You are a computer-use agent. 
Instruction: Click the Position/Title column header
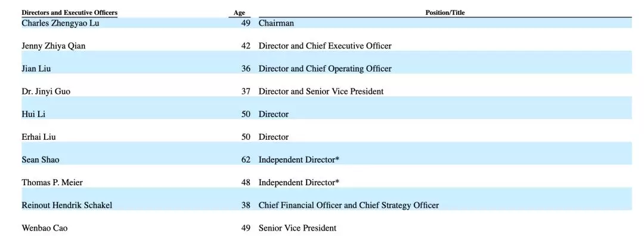tap(445, 13)
